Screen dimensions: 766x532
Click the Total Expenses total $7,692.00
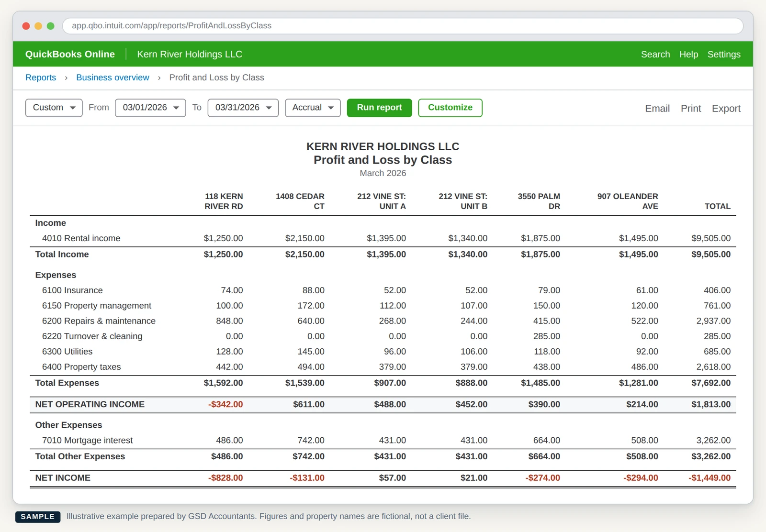tap(711, 383)
